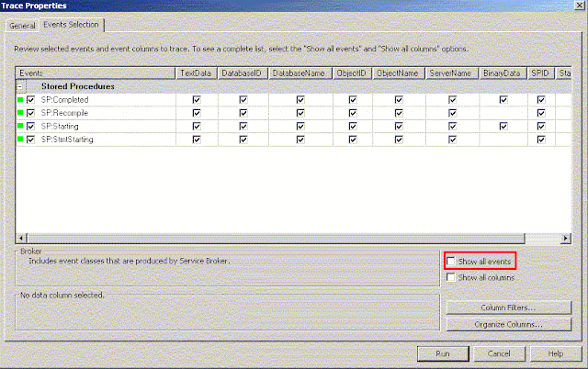Click the ServerName column header
The height and width of the screenshot is (369, 588).
pyautogui.click(x=452, y=73)
